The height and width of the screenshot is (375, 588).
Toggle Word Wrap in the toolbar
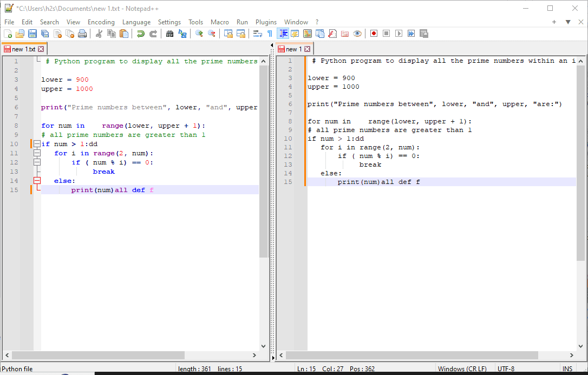tap(258, 34)
